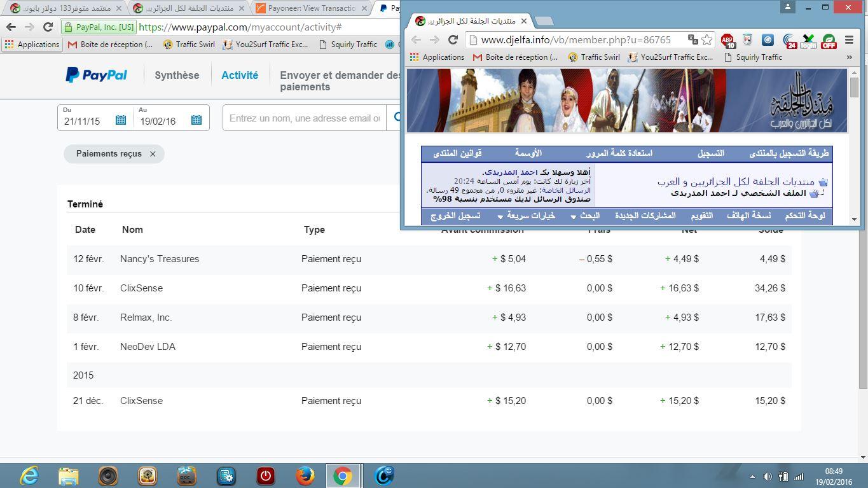Open Traffic Swirl bookmark in PayPal window
868x488 pixels.
tap(189, 44)
